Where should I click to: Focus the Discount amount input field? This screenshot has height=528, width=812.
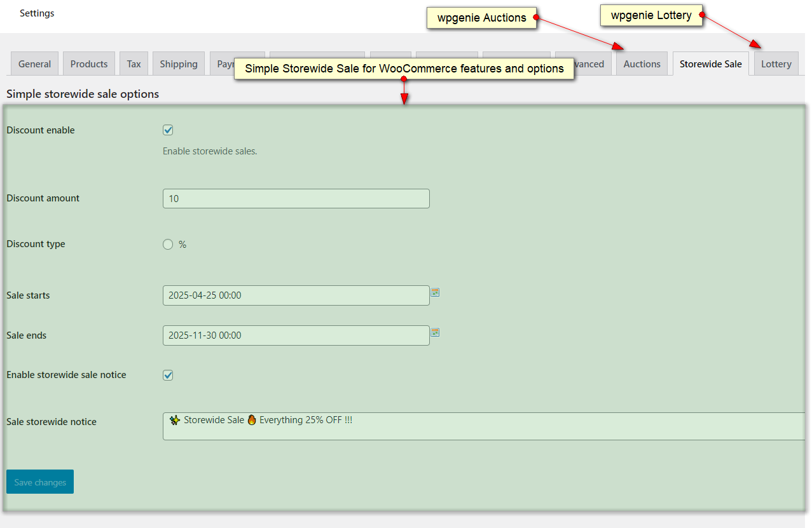(x=296, y=198)
